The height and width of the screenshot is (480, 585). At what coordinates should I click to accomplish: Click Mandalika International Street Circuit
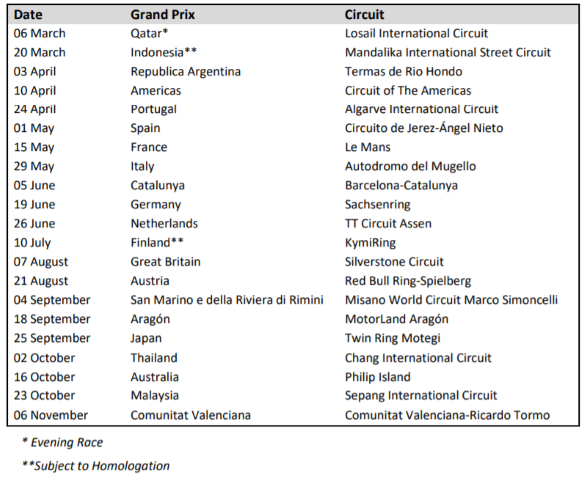[x=448, y=53]
